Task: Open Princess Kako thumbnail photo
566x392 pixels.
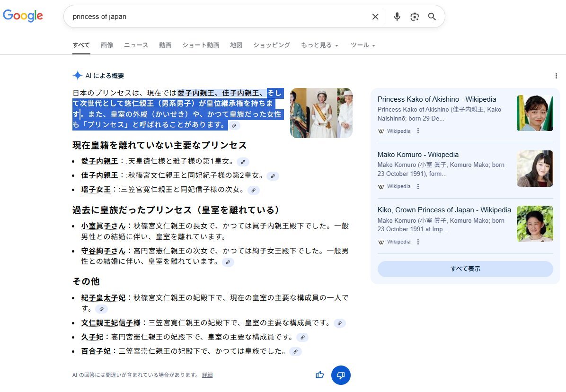Action: pyautogui.click(x=535, y=113)
